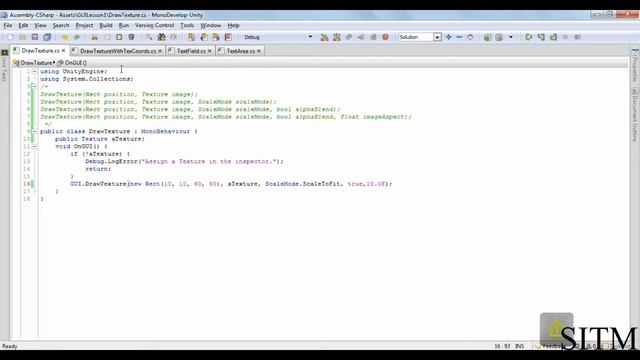Open the Debug configuration dropdown
640x360 pixels.
[278, 37]
